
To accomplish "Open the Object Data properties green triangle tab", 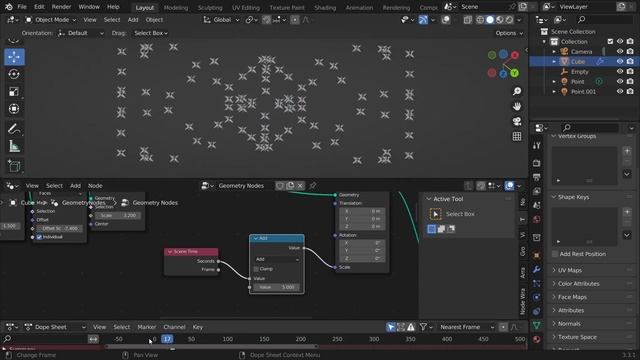I will point(537,325).
